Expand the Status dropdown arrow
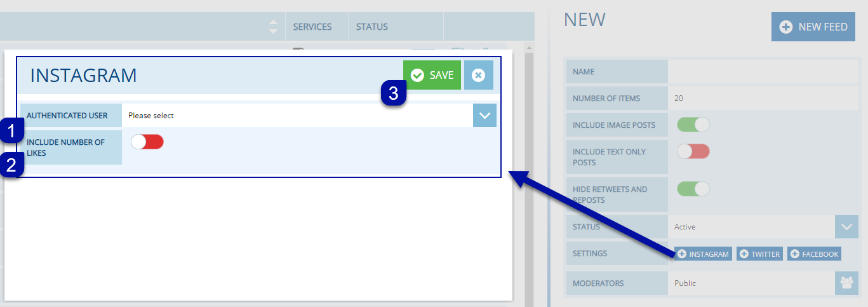The width and height of the screenshot is (868, 307). click(x=846, y=226)
